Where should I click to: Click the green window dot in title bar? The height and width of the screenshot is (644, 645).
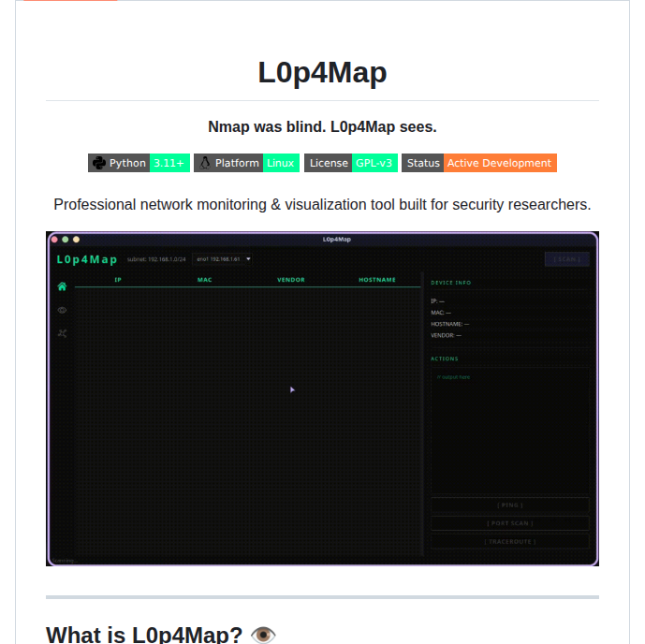65,240
